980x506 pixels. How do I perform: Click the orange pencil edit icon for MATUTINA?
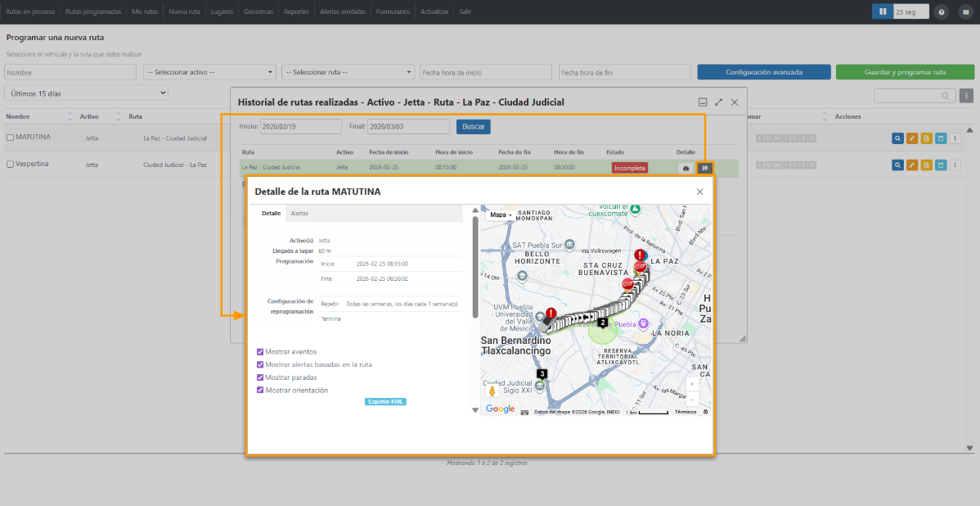point(912,138)
